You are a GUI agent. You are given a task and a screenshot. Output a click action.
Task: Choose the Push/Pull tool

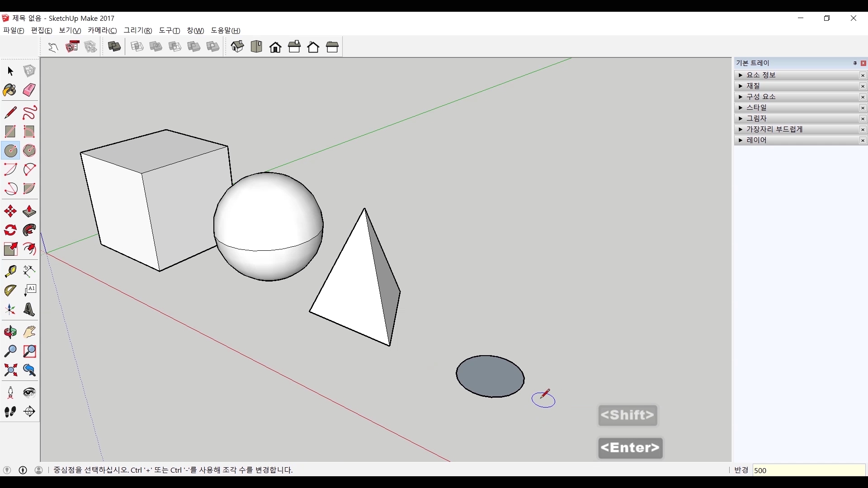29,211
